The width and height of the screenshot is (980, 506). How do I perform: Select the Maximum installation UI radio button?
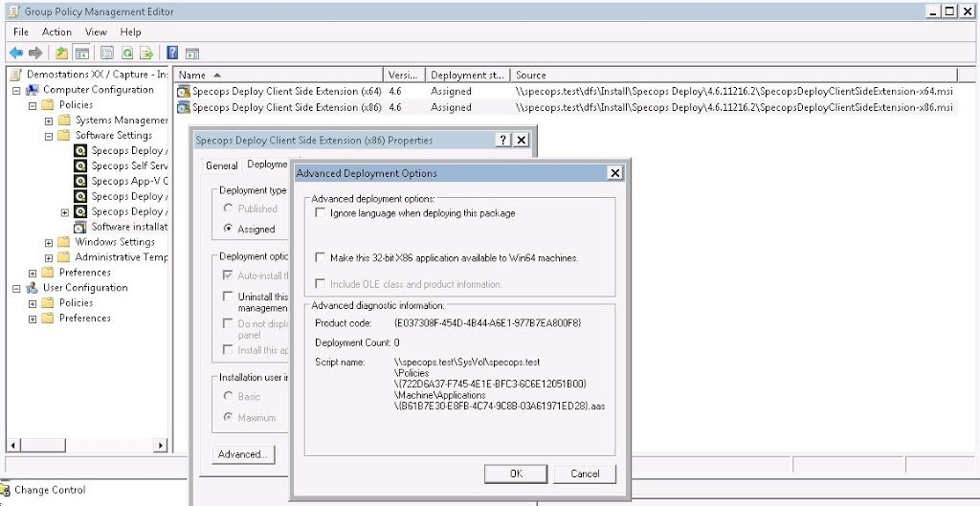tap(228, 417)
